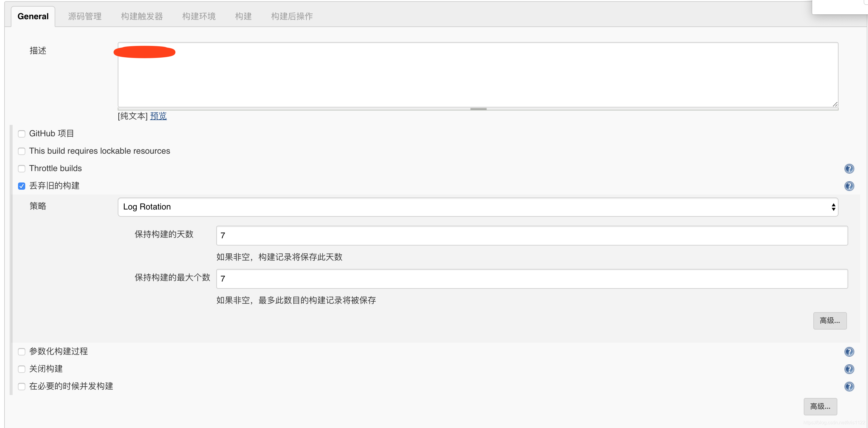This screenshot has height=428, width=868.
Task: Enable the GitHub 项目 checkbox
Action: tap(22, 134)
